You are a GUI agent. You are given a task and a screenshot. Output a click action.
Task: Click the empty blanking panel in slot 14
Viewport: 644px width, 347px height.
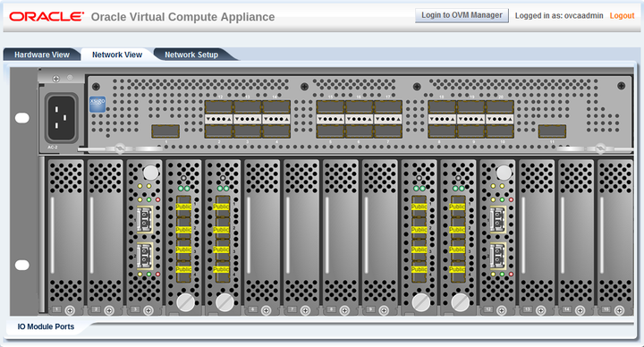coord(576,236)
